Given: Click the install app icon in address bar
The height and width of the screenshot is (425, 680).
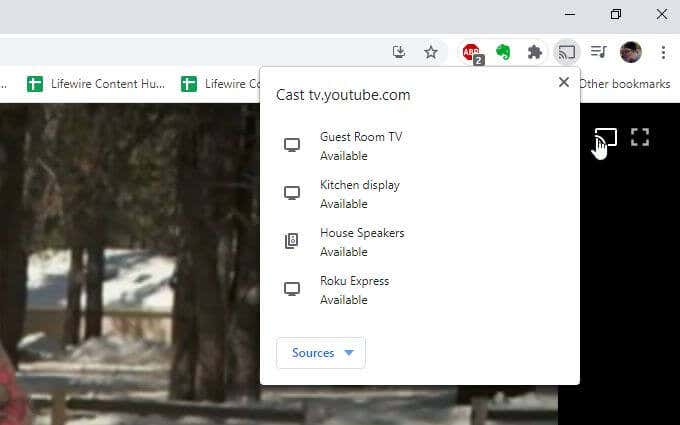Looking at the screenshot, I should pos(399,52).
